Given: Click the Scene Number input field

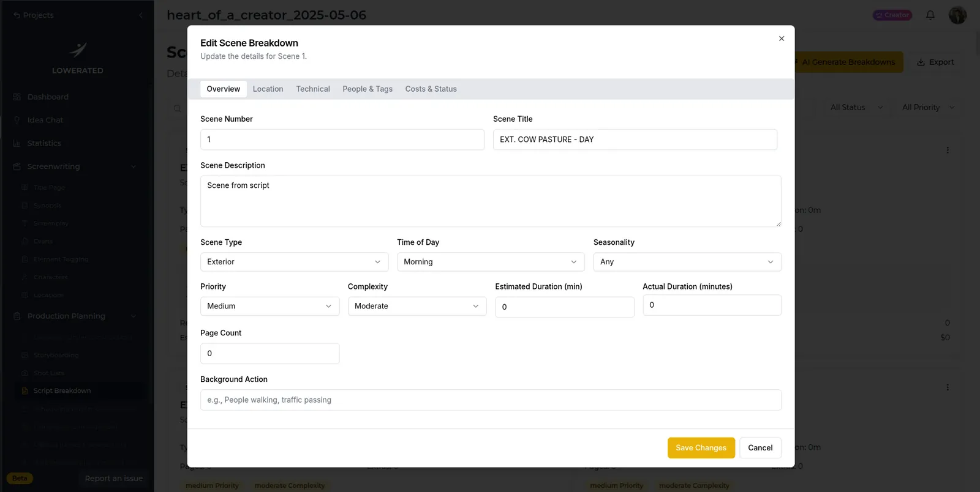Looking at the screenshot, I should pyautogui.click(x=342, y=140).
